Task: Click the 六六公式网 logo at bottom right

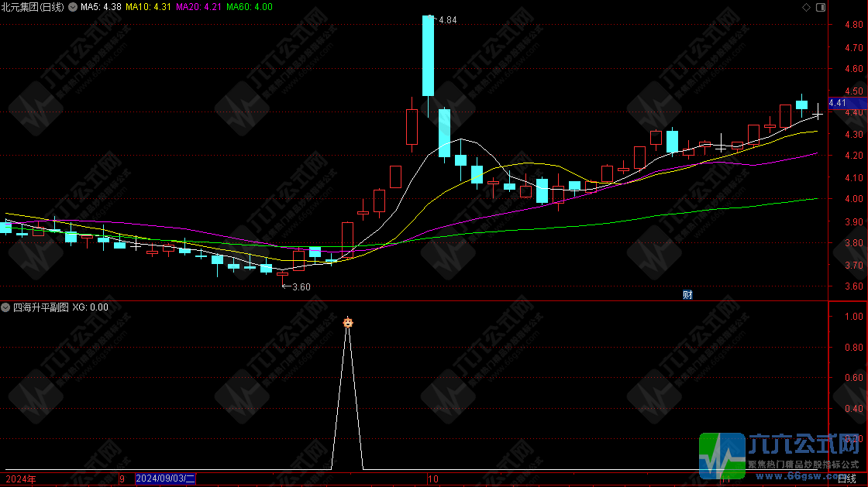Action: 783,454
